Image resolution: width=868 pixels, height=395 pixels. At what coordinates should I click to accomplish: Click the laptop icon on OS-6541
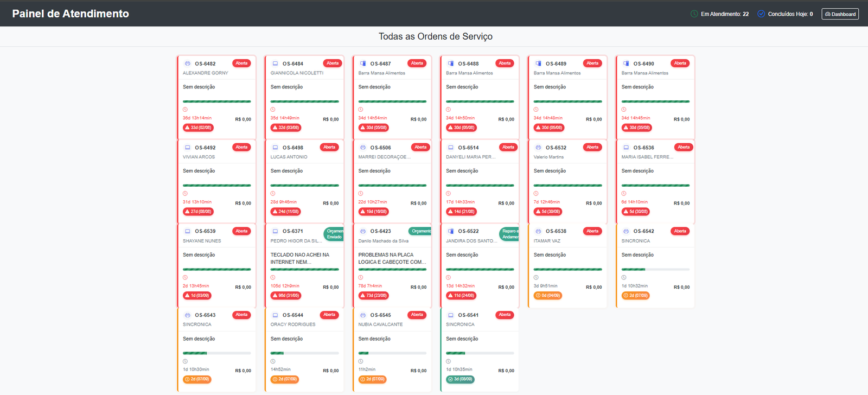pos(450,315)
